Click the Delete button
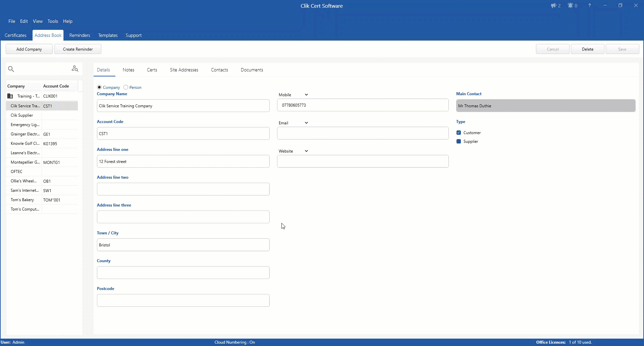 [588, 49]
